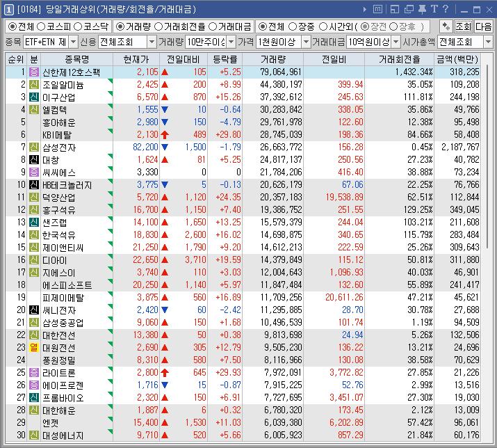Click the small play arrow in title bar
Viewport: 497px width, 448px height.
[365, 10]
